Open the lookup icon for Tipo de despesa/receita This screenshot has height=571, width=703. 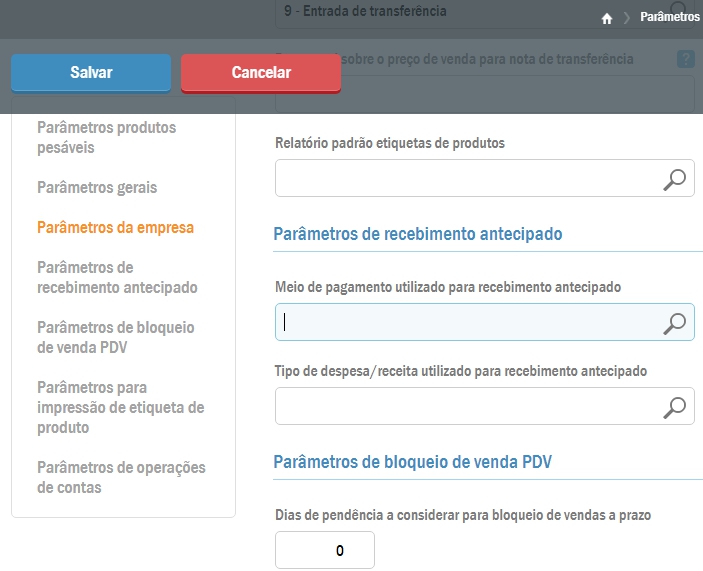(x=675, y=406)
